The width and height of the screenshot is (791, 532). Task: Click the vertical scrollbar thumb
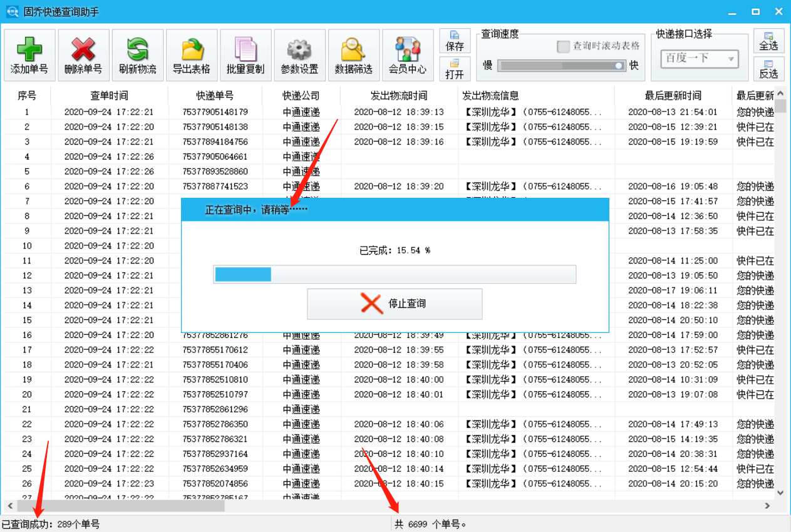(x=781, y=105)
